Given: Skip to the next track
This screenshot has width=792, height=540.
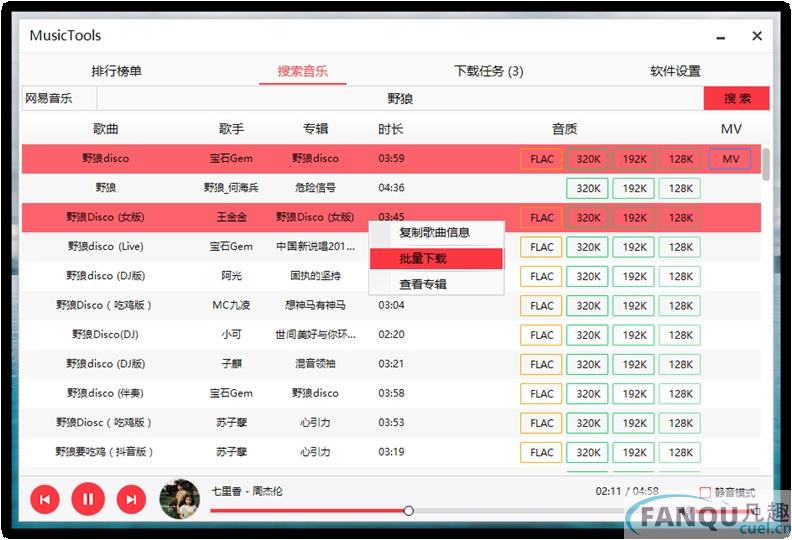Looking at the screenshot, I should click(x=131, y=498).
